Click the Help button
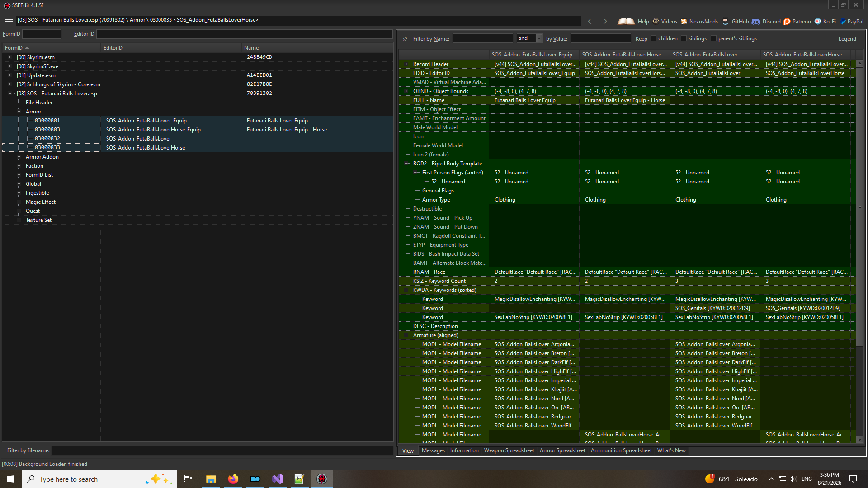 tap(633, 21)
